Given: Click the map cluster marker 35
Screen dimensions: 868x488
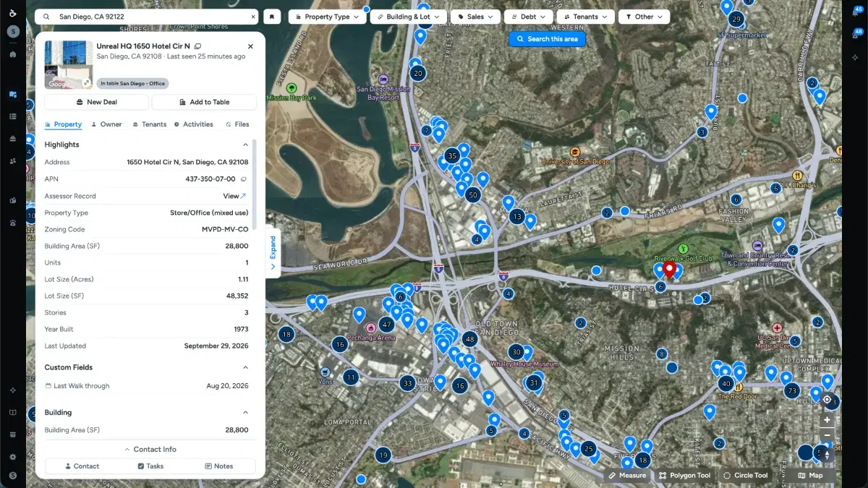Looking at the screenshot, I should (x=453, y=155).
